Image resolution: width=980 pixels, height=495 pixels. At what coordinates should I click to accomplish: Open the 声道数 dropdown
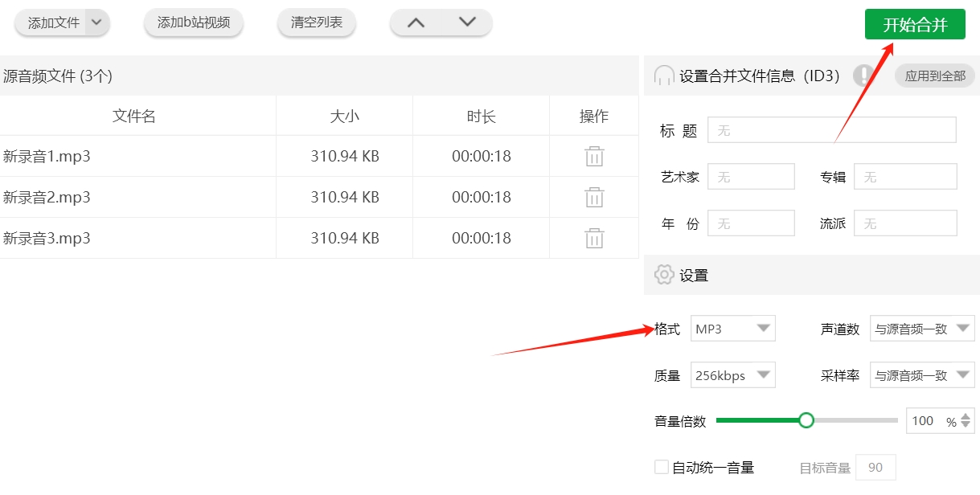point(922,329)
